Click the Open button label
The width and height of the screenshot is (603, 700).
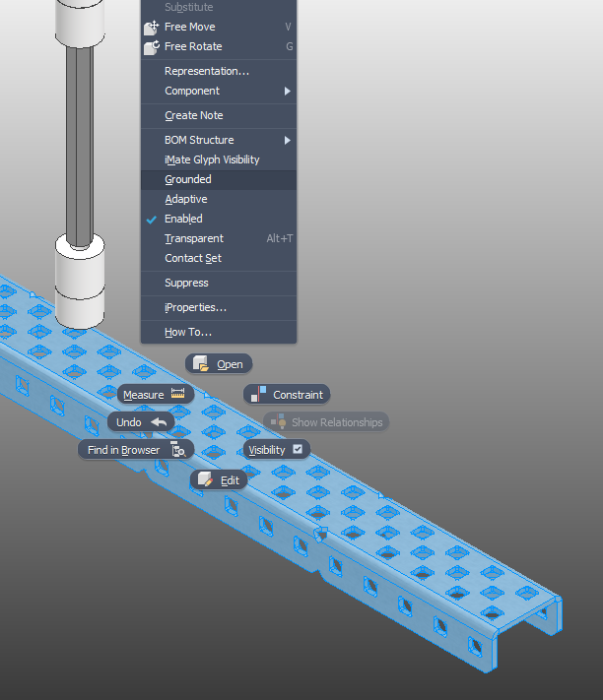pos(230,364)
